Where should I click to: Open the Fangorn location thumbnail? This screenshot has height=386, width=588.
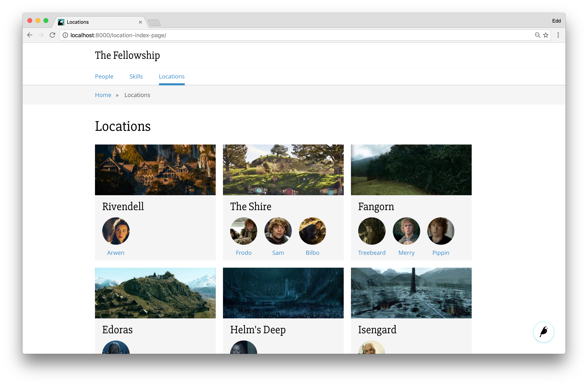411,169
